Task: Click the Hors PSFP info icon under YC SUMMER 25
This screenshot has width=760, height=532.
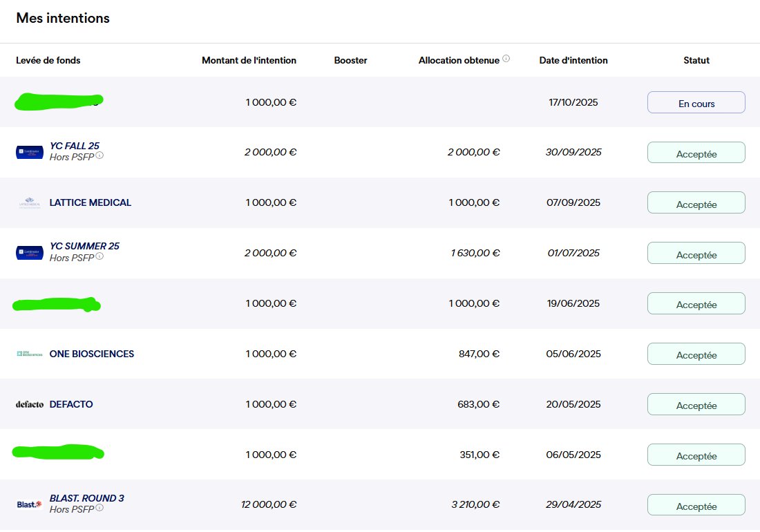Action: (x=100, y=257)
